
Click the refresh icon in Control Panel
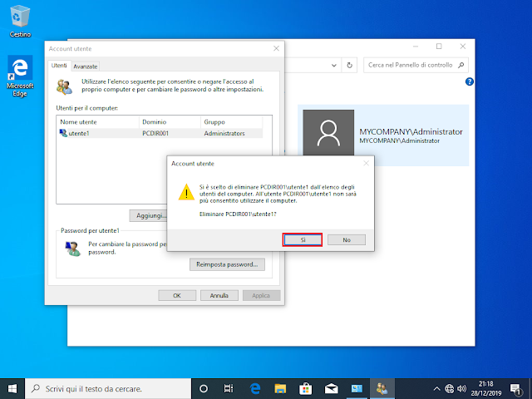(349, 65)
